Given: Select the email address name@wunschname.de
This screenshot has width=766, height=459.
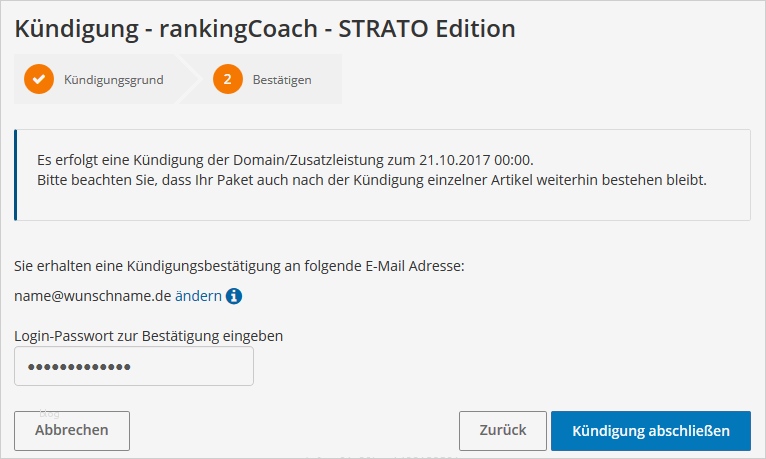Looking at the screenshot, I should [92, 296].
